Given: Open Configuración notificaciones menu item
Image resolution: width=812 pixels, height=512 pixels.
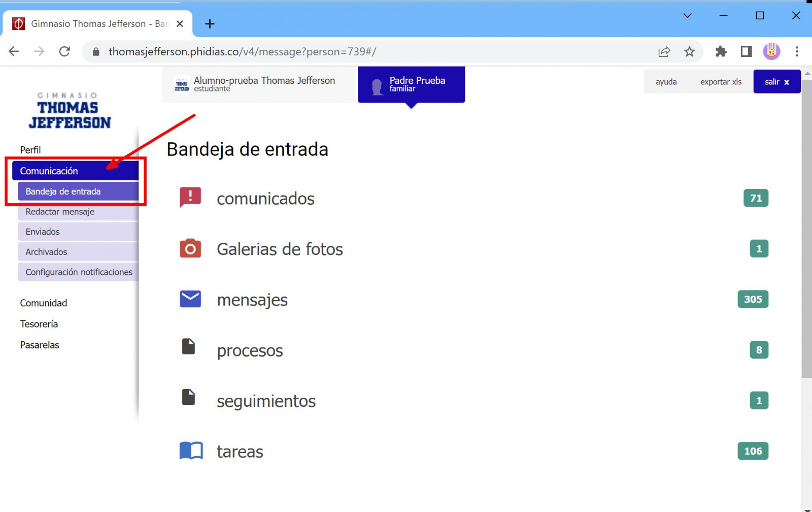Looking at the screenshot, I should point(79,272).
